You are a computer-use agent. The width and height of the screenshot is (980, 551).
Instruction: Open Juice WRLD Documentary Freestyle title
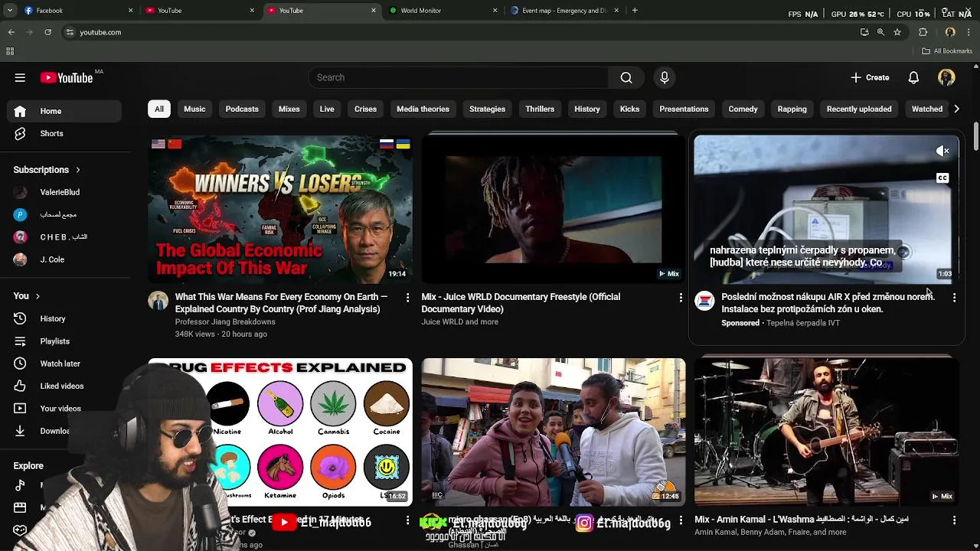point(521,303)
